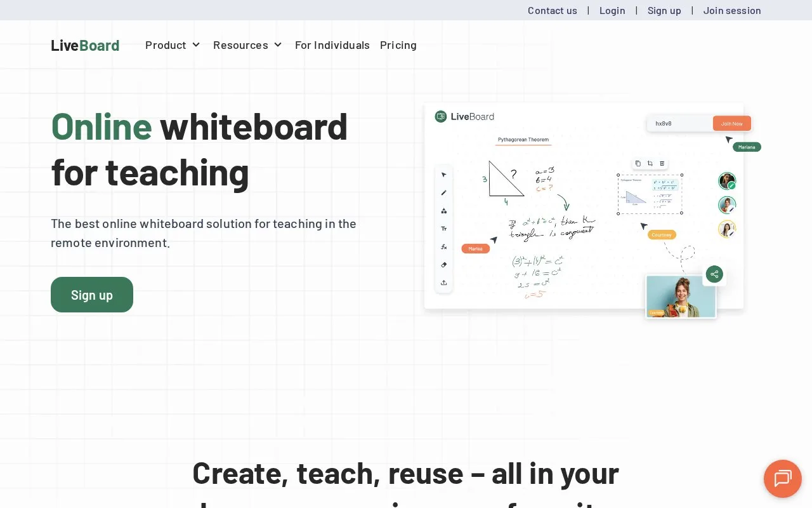This screenshot has height=508, width=812.
Task: Click the yellow Courtney cursor label
Action: (x=662, y=235)
